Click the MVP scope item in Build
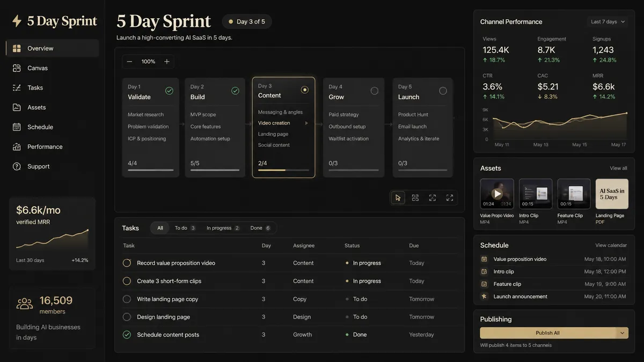 point(203,114)
